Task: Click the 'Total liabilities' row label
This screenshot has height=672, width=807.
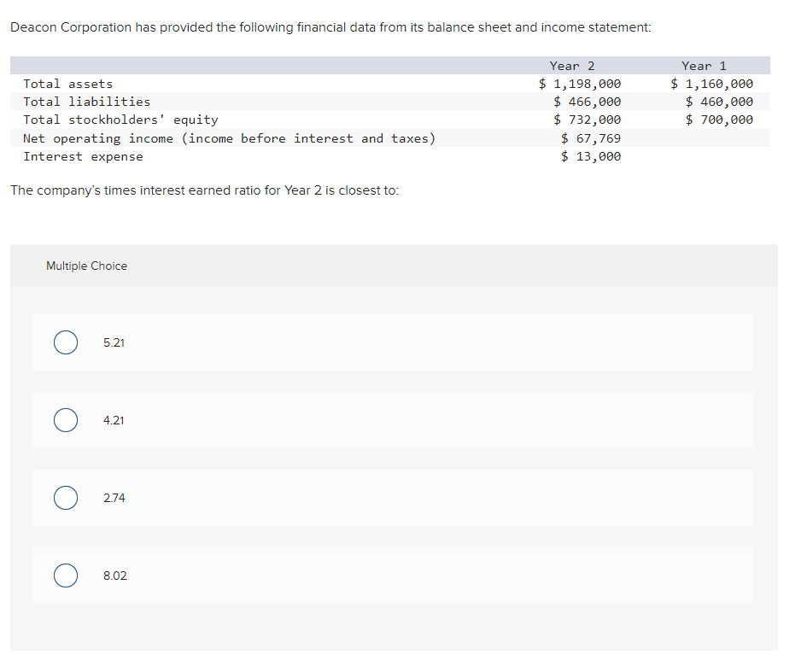Action: [x=86, y=102]
